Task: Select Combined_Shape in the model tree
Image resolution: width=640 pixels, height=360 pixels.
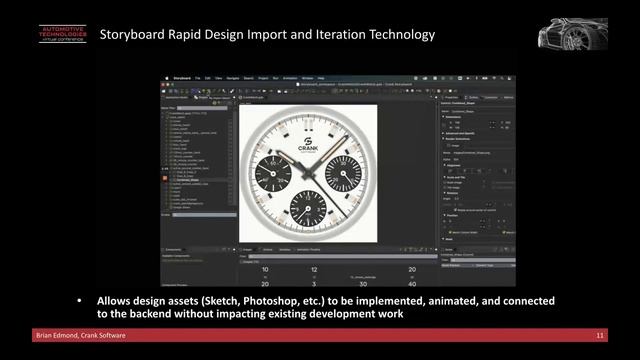Action: coord(188,180)
